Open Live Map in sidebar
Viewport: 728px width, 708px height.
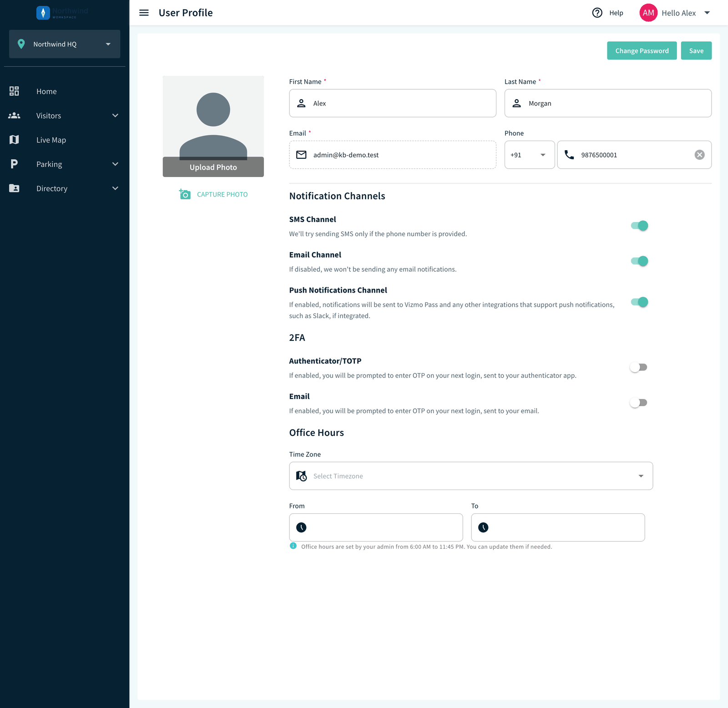[51, 140]
